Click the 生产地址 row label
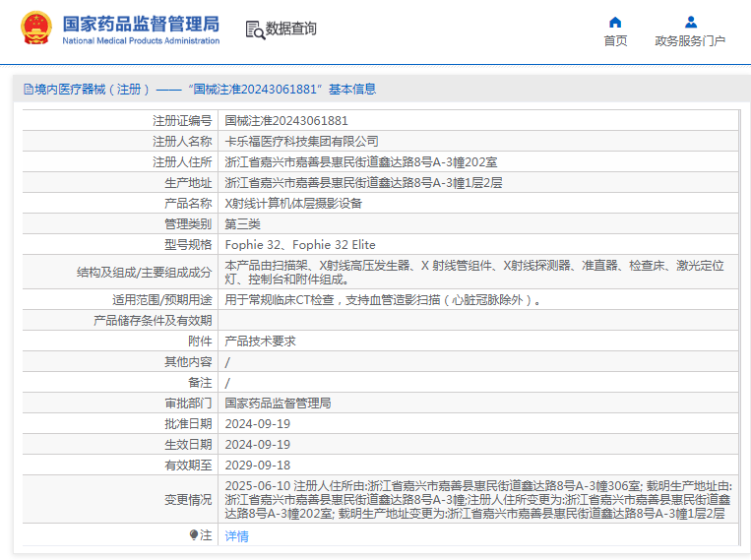This screenshot has height=560, width=751. (188, 182)
